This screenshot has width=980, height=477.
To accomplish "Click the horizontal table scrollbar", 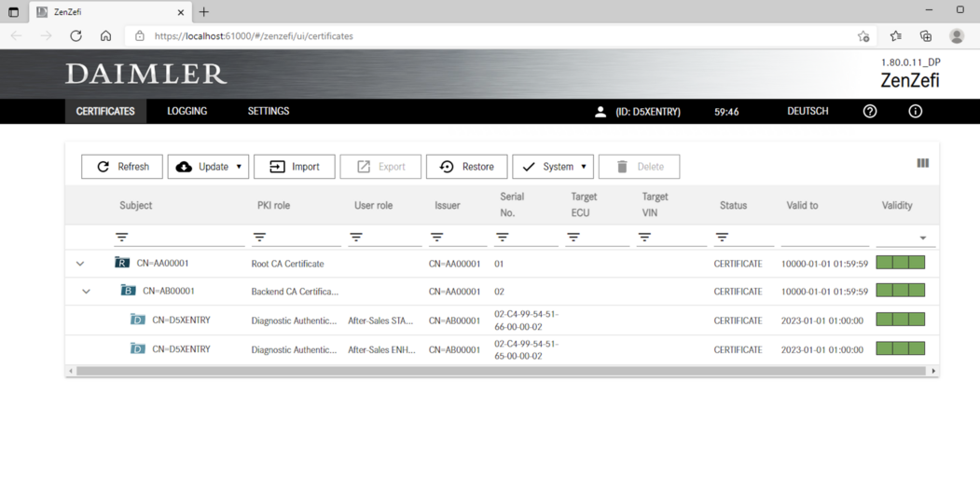I will (x=500, y=371).
